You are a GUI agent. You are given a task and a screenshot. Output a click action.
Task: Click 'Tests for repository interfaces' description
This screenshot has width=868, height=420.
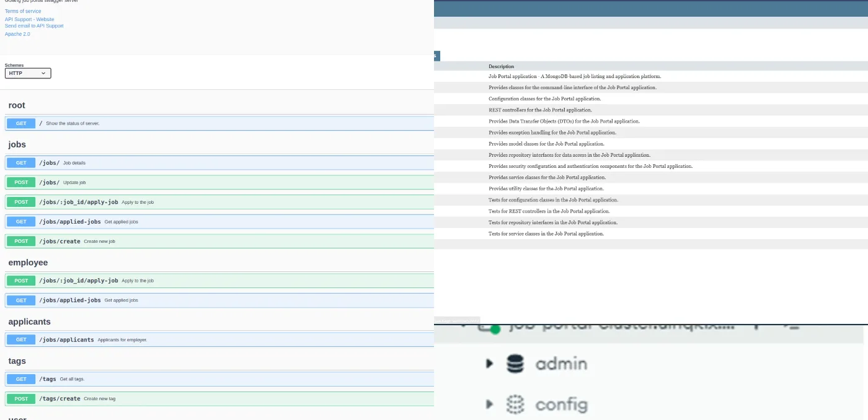pos(553,222)
